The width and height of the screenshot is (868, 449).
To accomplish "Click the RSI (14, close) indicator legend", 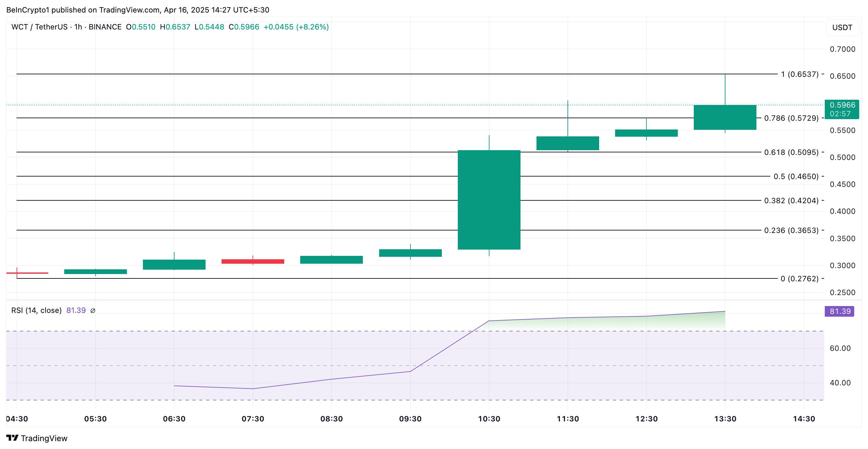I will pyautogui.click(x=36, y=310).
